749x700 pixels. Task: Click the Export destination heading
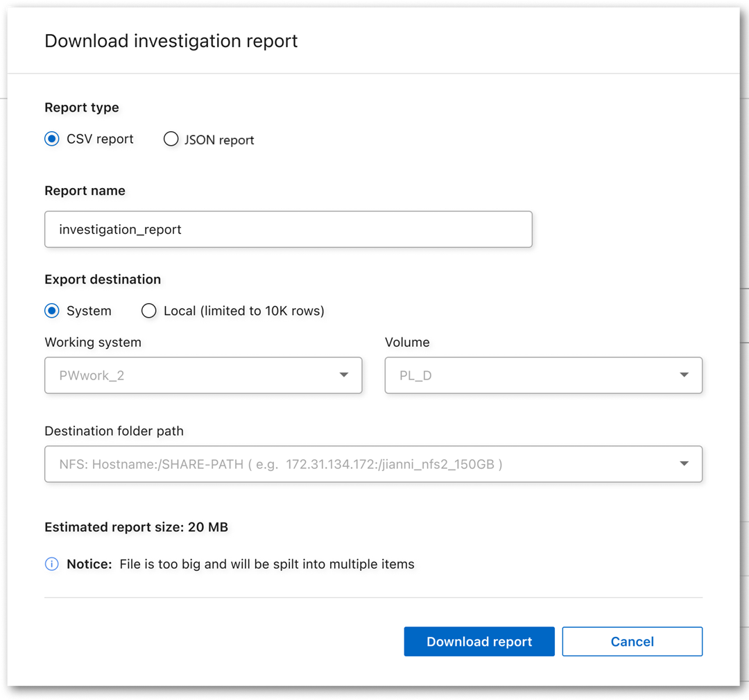[103, 280]
